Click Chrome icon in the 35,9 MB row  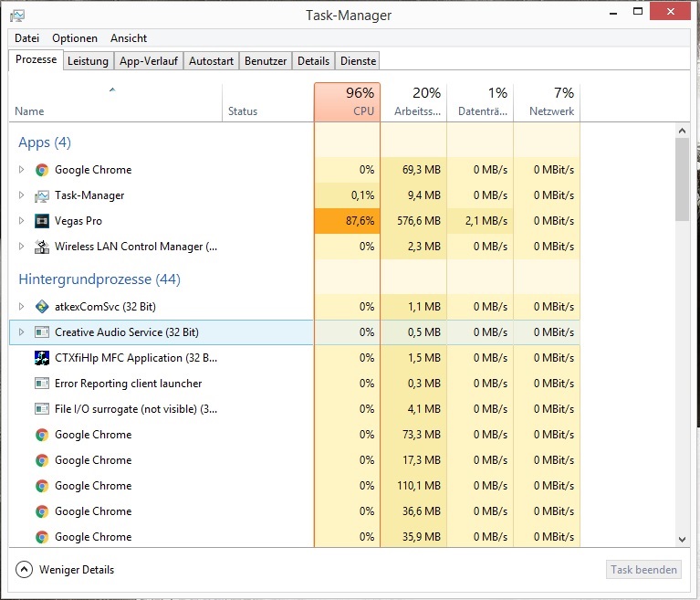pyautogui.click(x=42, y=537)
